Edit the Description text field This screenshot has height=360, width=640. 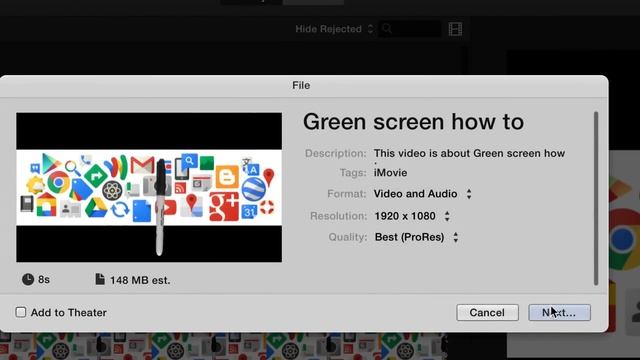point(469,153)
